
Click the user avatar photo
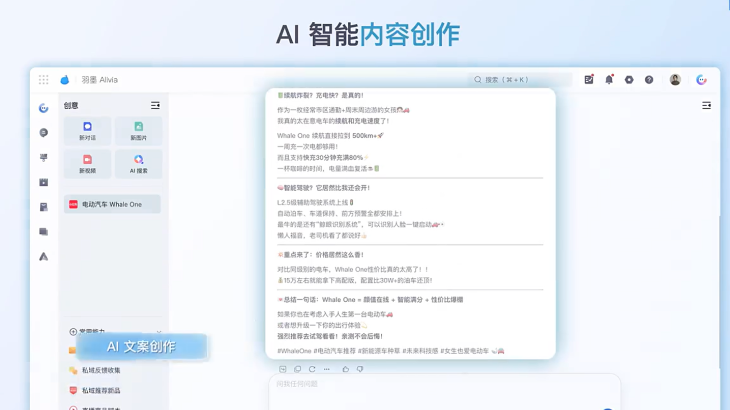click(x=675, y=80)
